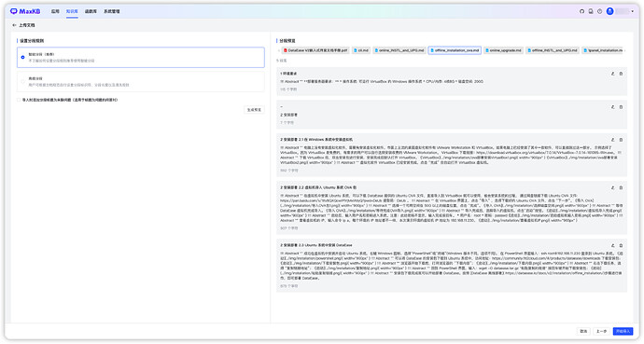Open the user manual document icon
This screenshot has height=344, width=644.
click(591, 11)
